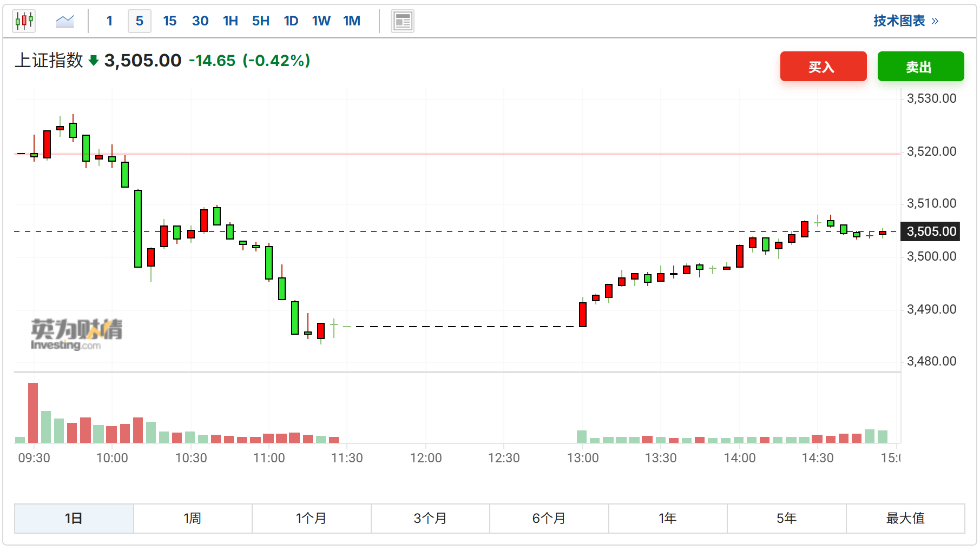
Task: Select the 1D interval
Action: click(x=291, y=21)
